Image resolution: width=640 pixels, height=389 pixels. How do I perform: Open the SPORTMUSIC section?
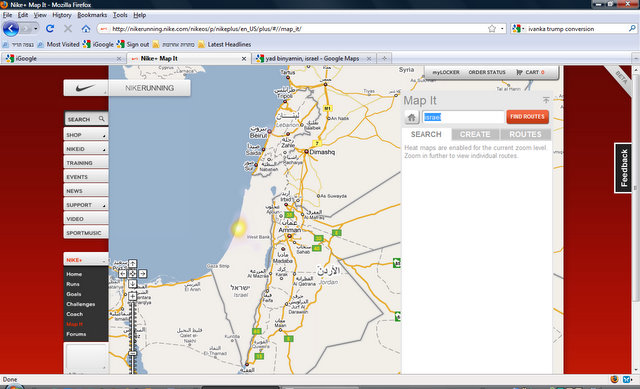[x=86, y=233]
